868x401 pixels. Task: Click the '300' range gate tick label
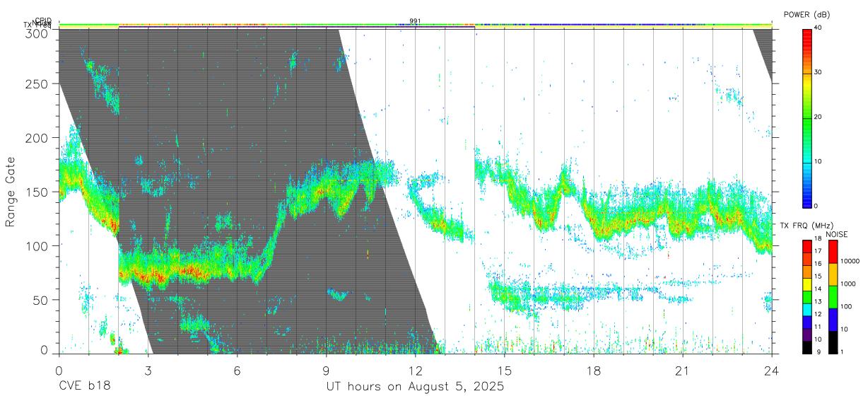click(x=36, y=33)
